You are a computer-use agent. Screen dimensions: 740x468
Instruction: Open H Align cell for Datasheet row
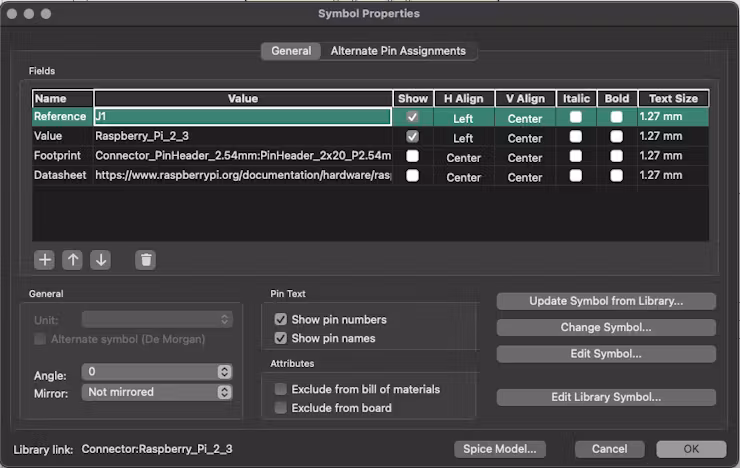[463, 177]
